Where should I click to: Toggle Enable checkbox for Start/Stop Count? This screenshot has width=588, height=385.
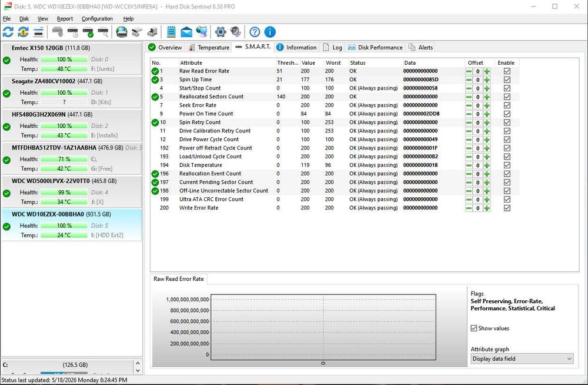507,88
